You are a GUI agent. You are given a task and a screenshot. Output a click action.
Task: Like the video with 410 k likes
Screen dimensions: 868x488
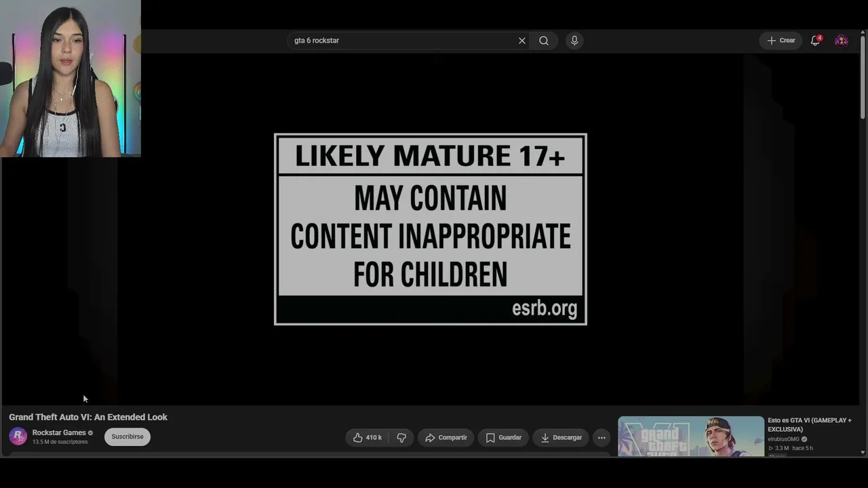pyautogui.click(x=367, y=438)
